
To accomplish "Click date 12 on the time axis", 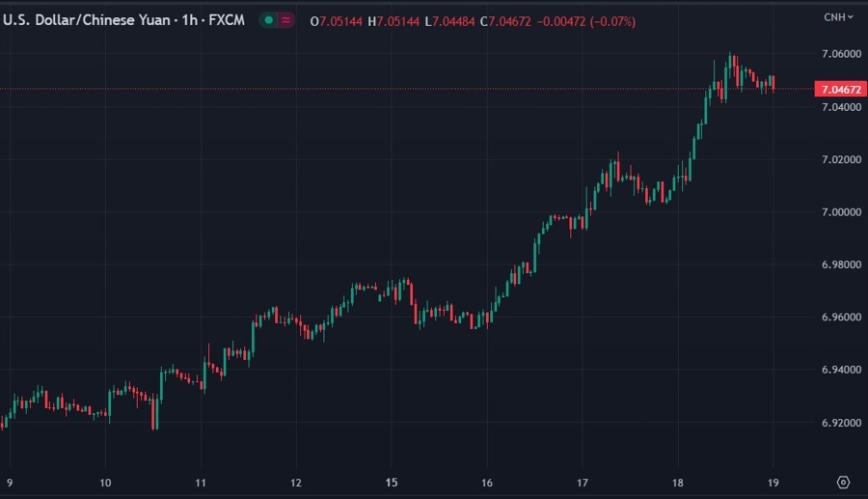I will click(296, 483).
